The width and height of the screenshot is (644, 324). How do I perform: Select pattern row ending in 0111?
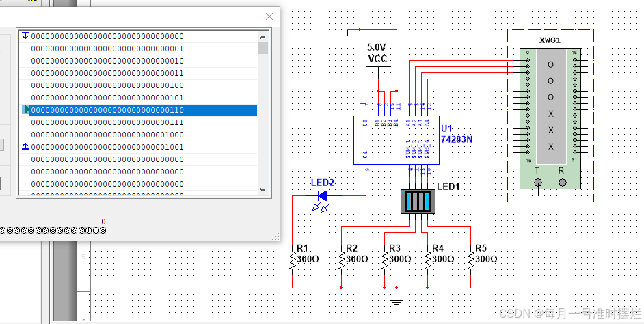[x=144, y=122]
